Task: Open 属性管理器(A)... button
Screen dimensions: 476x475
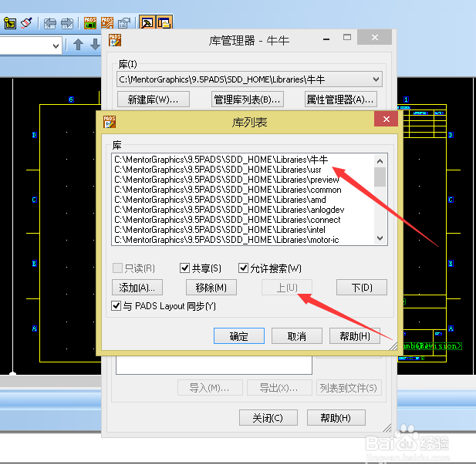Action: pyautogui.click(x=341, y=99)
